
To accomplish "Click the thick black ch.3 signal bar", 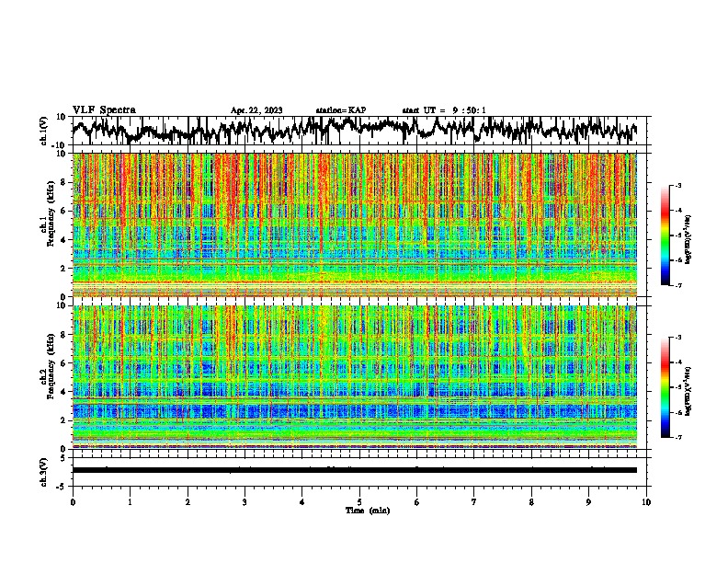I will coord(355,470).
